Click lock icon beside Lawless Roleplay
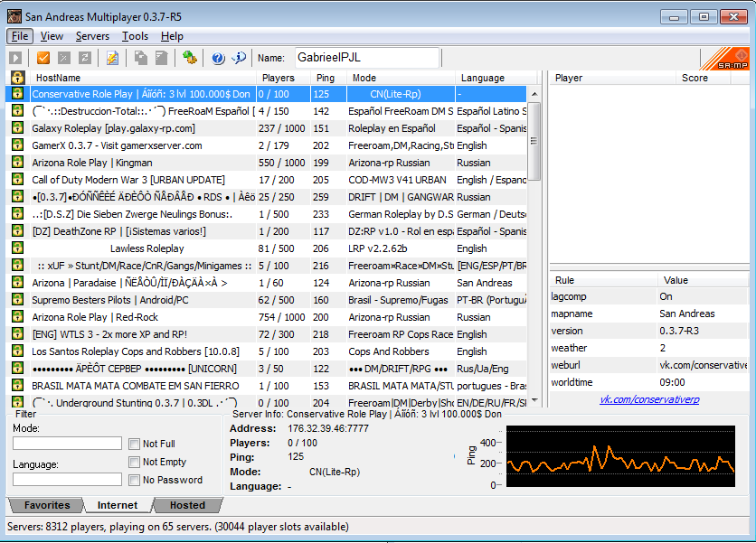Viewport: 756px width, 543px height. [x=18, y=248]
